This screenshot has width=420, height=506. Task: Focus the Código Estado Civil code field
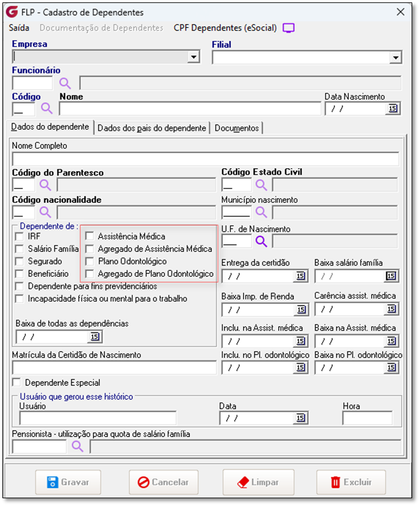click(x=236, y=185)
